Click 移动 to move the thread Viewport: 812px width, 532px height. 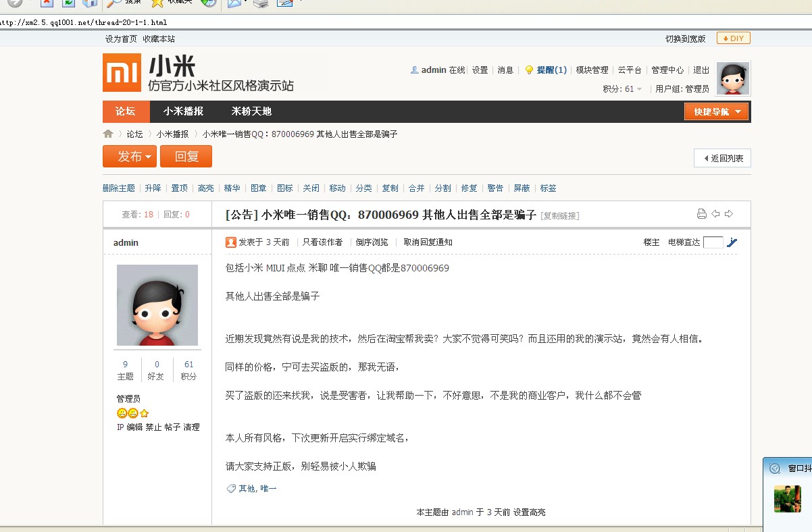(337, 188)
